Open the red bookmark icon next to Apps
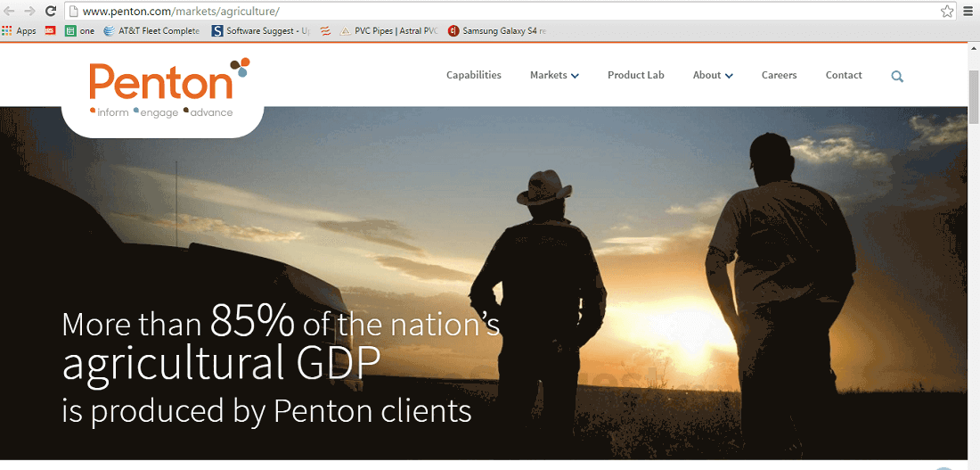This screenshot has width=980, height=470. click(x=51, y=30)
